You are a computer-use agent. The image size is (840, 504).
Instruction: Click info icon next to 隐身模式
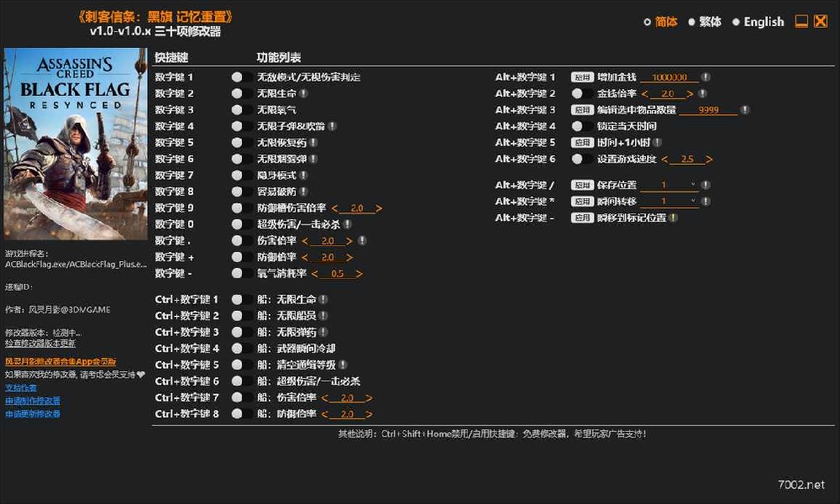(x=303, y=176)
